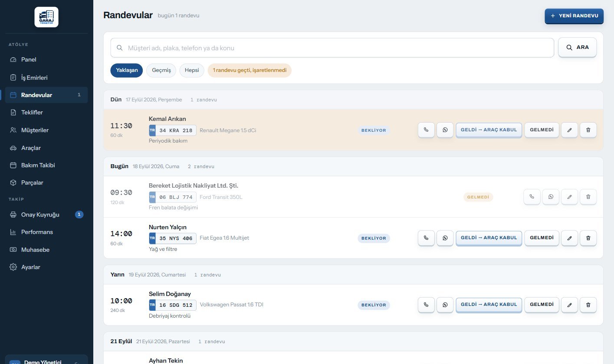Open Teklifler from the sidebar
Viewport: 614px width, 364px height.
click(46, 112)
